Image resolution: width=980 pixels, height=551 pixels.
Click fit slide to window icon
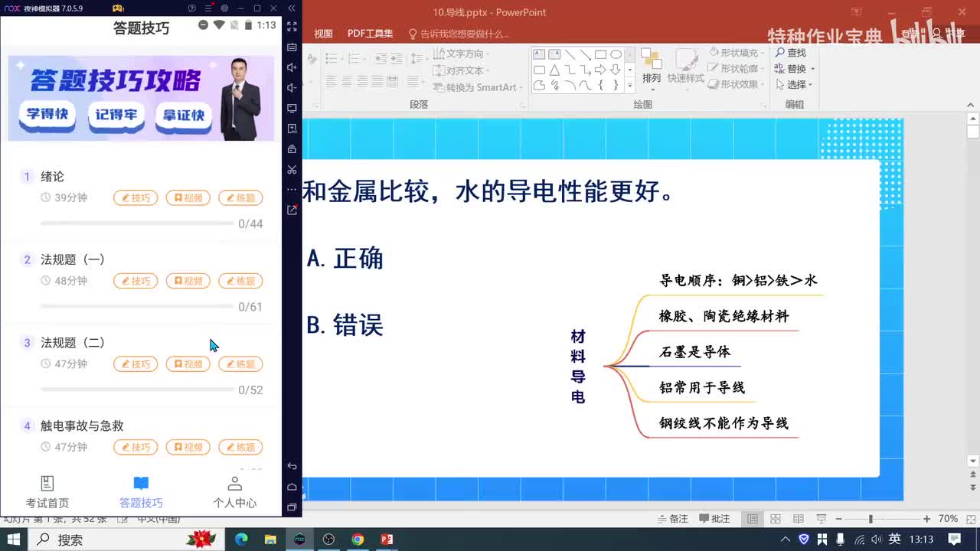click(970, 519)
